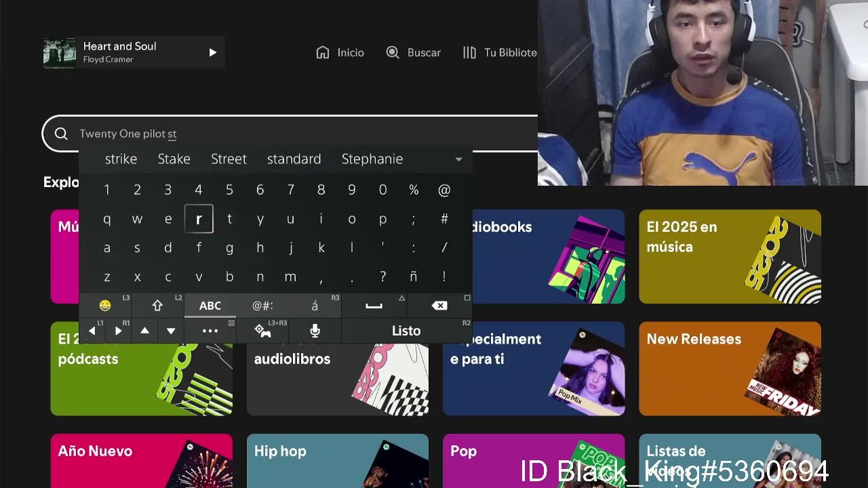The width and height of the screenshot is (868, 488).
Task: Tap the letter m key
Action: pos(290,277)
